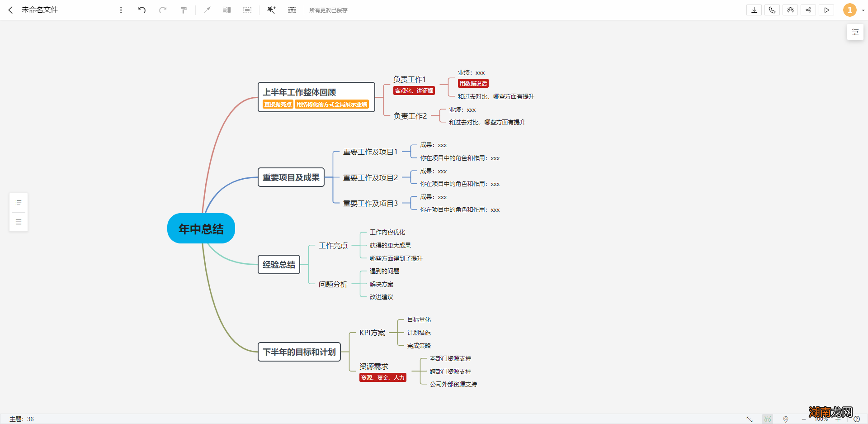Click the 未命名文件 title
868x424 pixels.
point(40,10)
